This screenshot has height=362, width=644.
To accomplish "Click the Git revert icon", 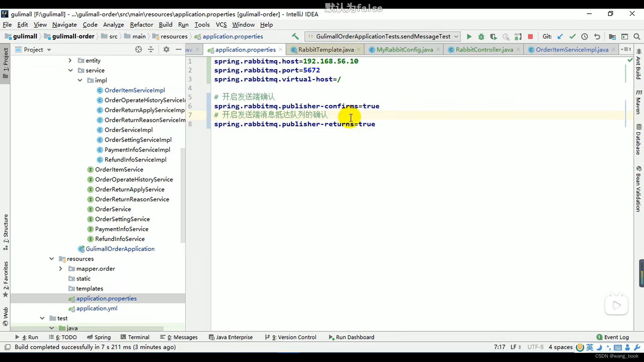I will point(597,37).
